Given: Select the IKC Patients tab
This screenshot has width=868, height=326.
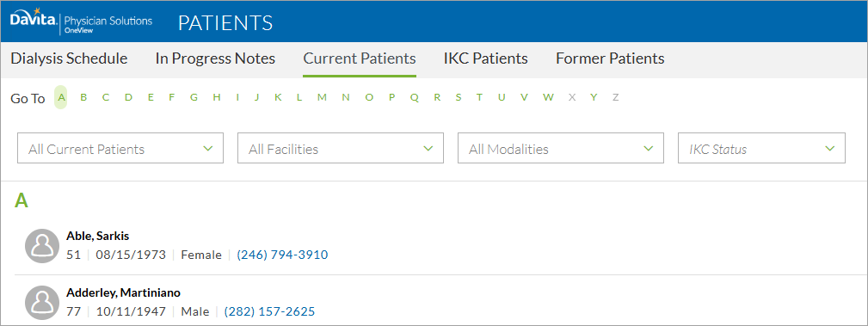Looking at the screenshot, I should (x=485, y=58).
